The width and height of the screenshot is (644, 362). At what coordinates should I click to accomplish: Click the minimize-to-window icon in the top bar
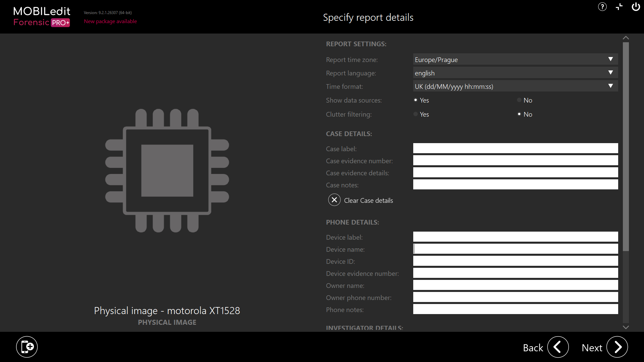click(x=619, y=7)
